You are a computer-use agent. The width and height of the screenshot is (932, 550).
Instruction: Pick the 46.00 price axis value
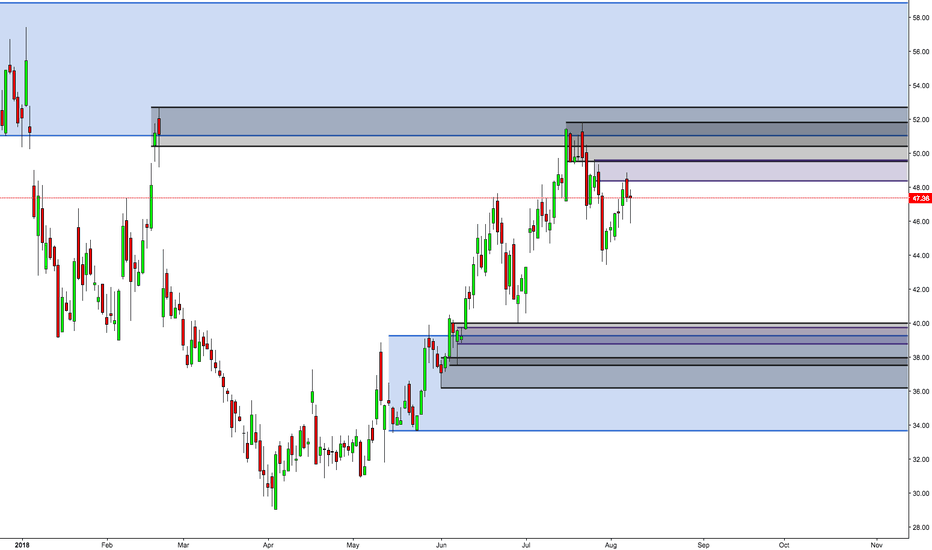[x=921, y=222]
